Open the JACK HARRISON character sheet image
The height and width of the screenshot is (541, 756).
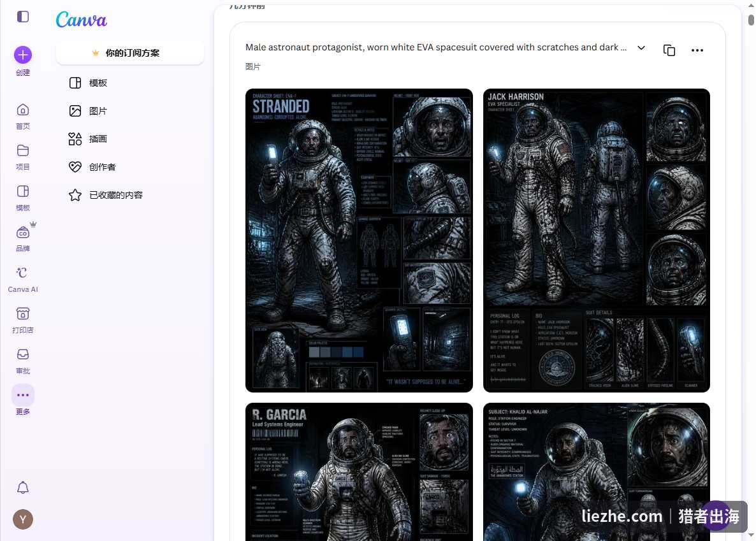pyautogui.click(x=597, y=240)
